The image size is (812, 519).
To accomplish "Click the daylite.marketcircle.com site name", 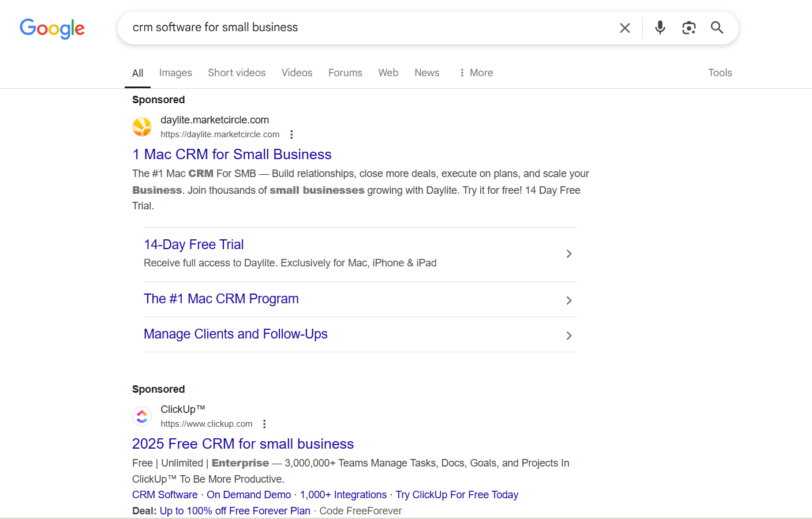I will pyautogui.click(x=215, y=120).
